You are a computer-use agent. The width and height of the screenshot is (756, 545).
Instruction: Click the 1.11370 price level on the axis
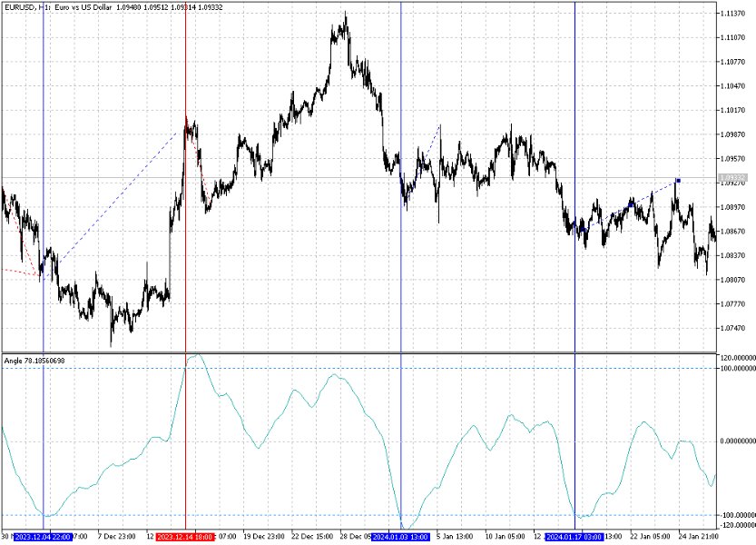[734, 14]
